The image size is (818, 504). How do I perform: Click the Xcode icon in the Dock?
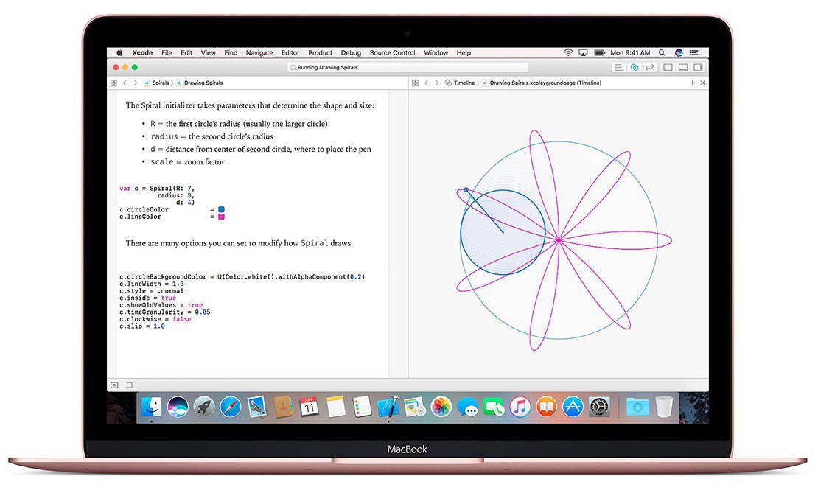coord(388,407)
